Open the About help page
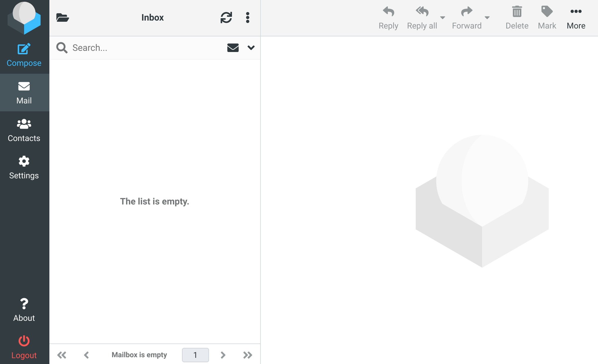This screenshot has height=364, width=598. tap(24, 310)
